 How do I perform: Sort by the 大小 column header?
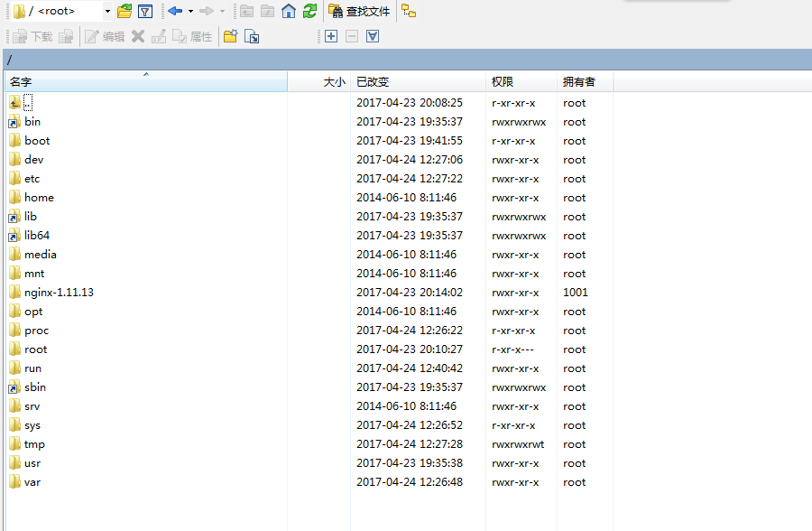click(319, 82)
